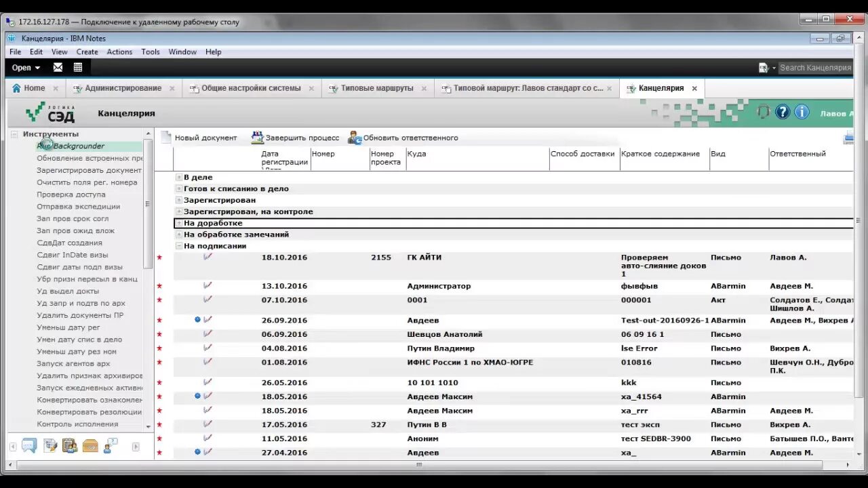Switch to the 'Типовые маршруты' tab
This screenshot has width=868, height=488.
(377, 88)
